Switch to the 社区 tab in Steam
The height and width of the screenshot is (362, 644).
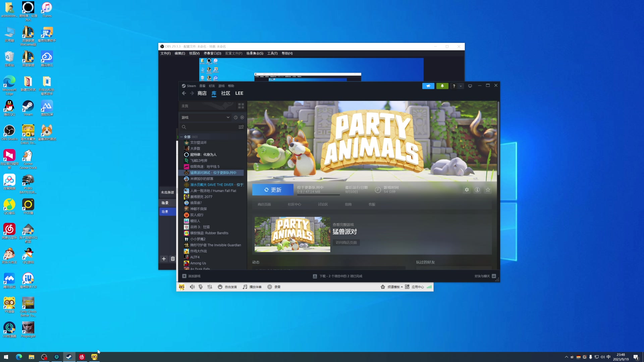pos(225,94)
